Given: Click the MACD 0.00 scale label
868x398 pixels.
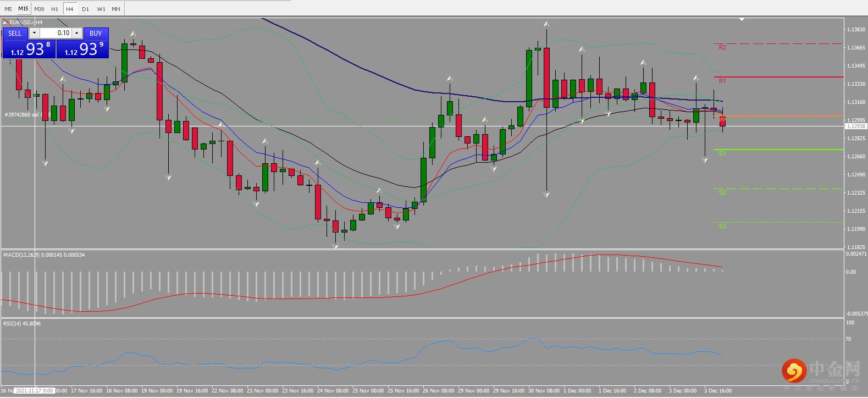Looking at the screenshot, I should tap(850, 272).
